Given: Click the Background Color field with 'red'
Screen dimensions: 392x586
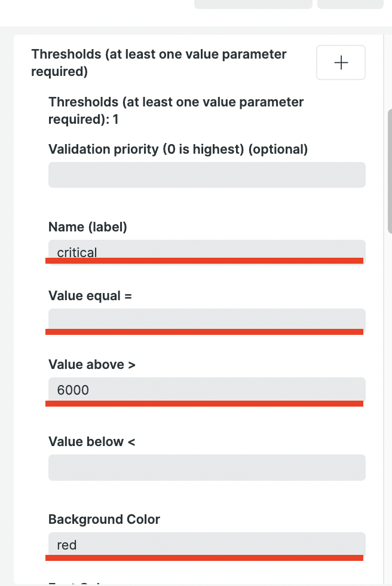Looking at the screenshot, I should 206,544.
